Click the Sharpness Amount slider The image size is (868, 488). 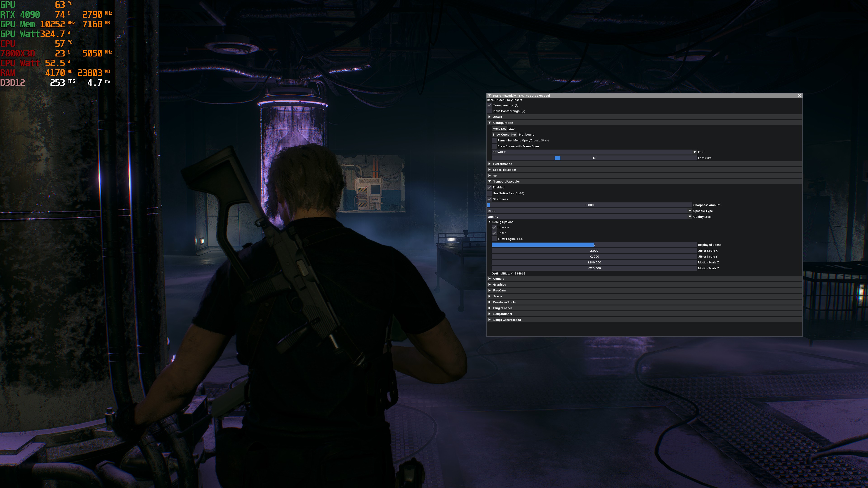[589, 205]
